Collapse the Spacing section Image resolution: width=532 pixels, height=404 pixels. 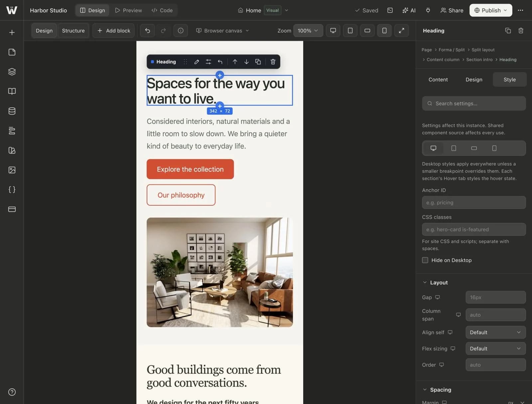click(437, 390)
